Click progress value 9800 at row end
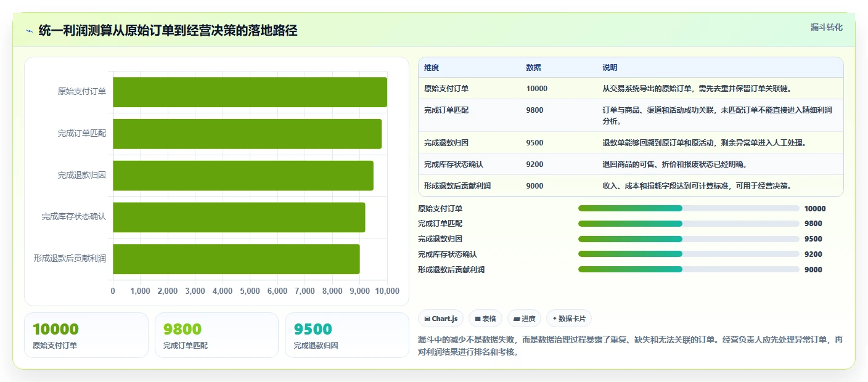 pyautogui.click(x=813, y=224)
